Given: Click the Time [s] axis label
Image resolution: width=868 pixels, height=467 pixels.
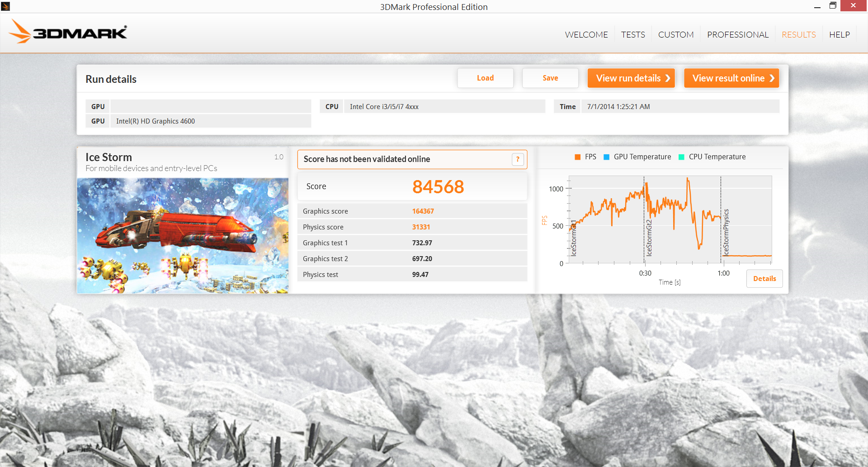Looking at the screenshot, I should pyautogui.click(x=670, y=282).
